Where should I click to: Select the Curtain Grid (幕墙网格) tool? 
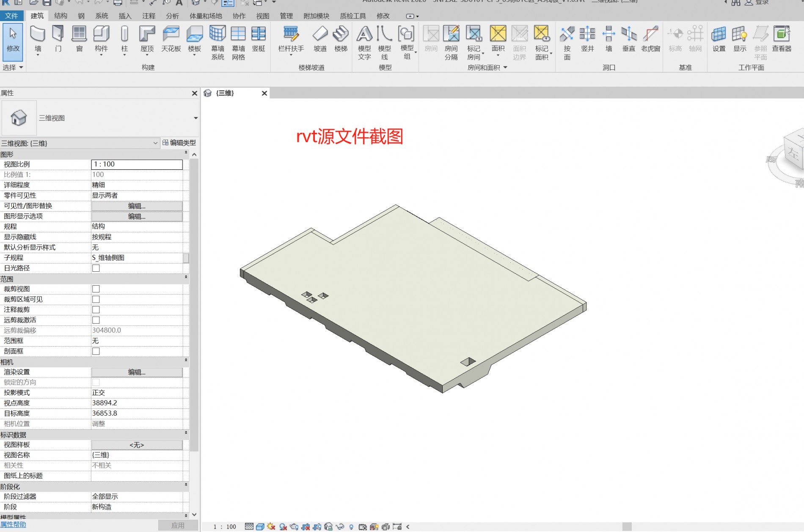(x=238, y=42)
